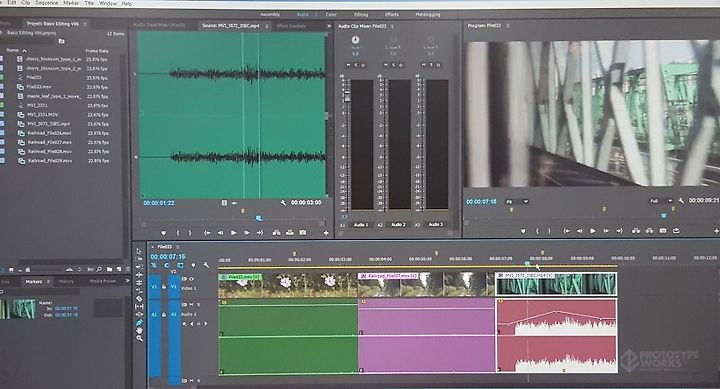Toggle V1 source patching button
The width and height of the screenshot is (720, 389).
pos(154,287)
